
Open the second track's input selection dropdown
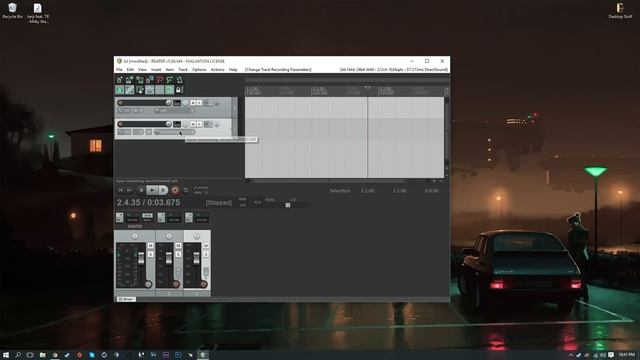[174, 132]
